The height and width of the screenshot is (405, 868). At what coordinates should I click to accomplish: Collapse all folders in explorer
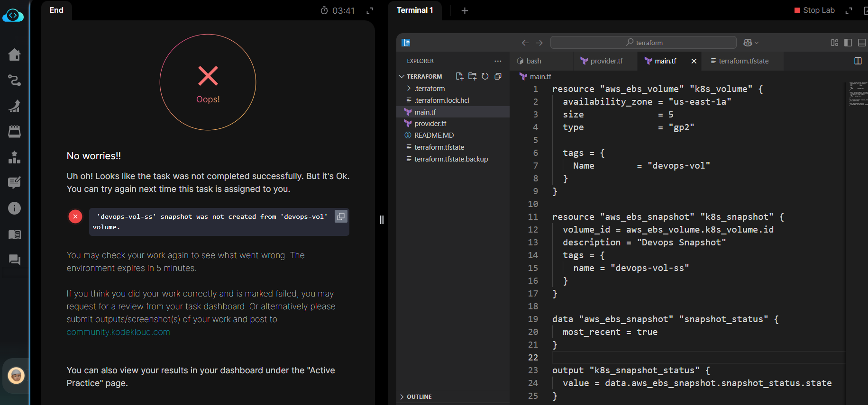tap(498, 76)
